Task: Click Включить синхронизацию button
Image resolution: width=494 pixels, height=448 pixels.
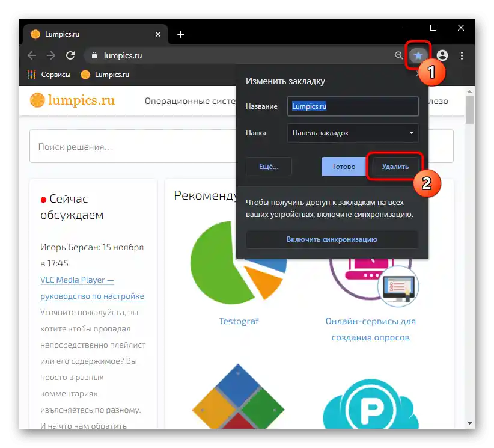Action: 332,239
